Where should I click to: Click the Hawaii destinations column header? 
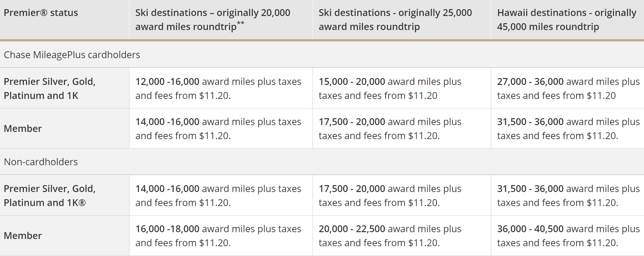pos(567,20)
